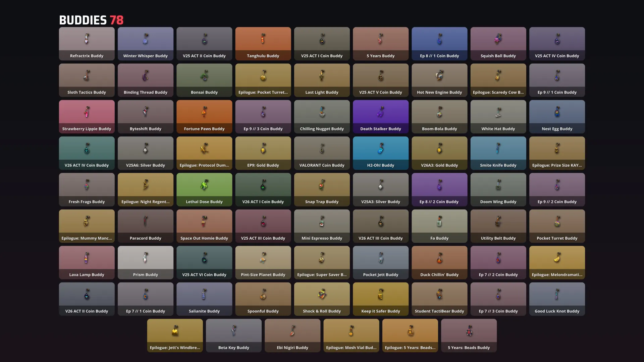Click the Bonsai Buddy icon
The width and height of the screenshot is (644, 362).
click(x=204, y=75)
